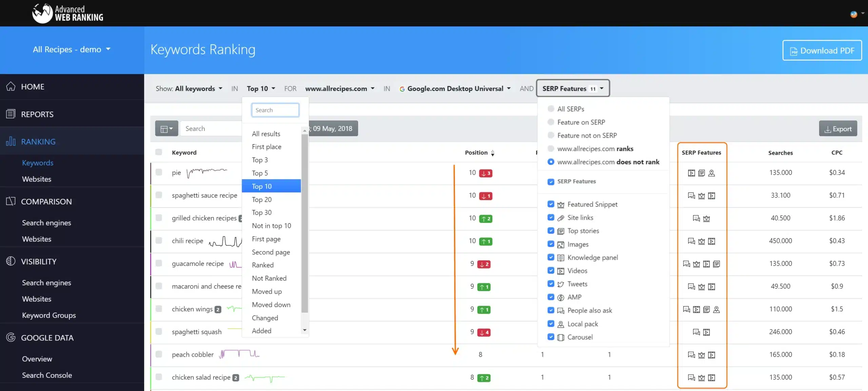This screenshot has height=391, width=868.
Task: Open the table columns layout icon button
Action: coord(166,129)
